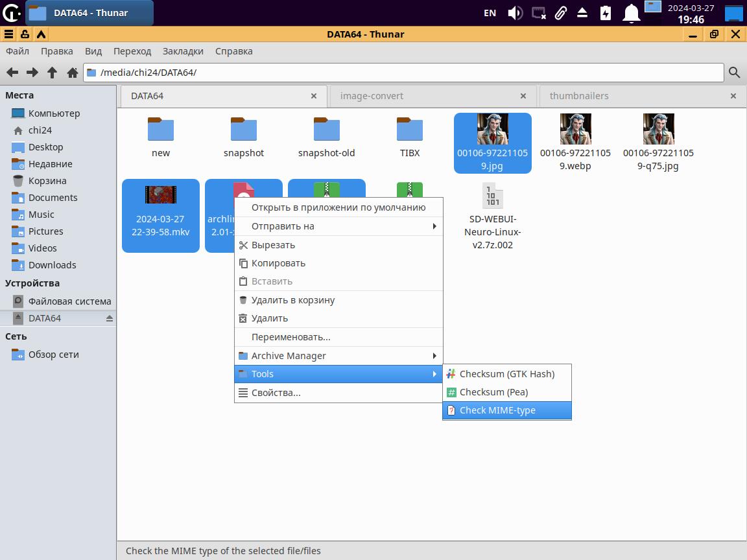The width and height of the screenshot is (747, 560).
Task: Click the location path input field
Action: coord(403,73)
